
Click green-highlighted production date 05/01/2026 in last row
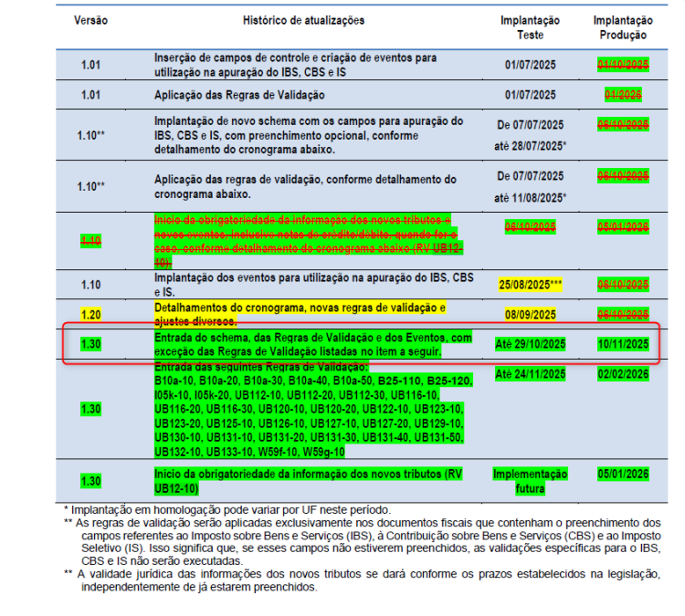tap(623, 475)
